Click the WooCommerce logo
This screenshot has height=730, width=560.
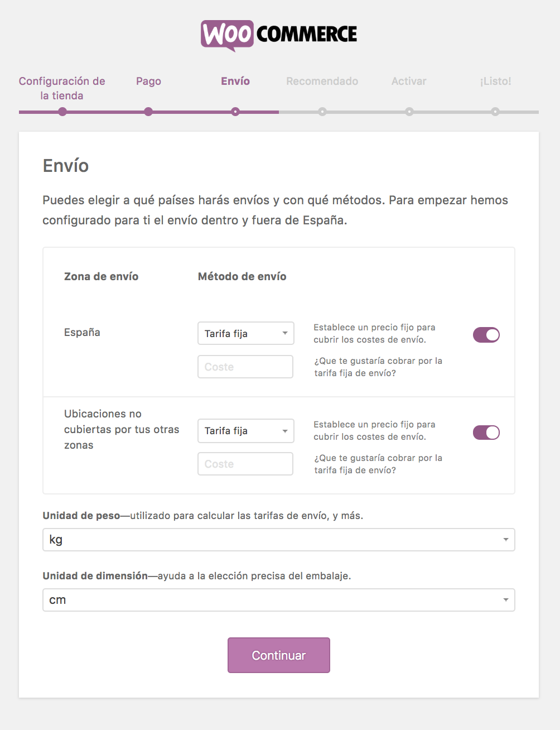[x=279, y=35]
